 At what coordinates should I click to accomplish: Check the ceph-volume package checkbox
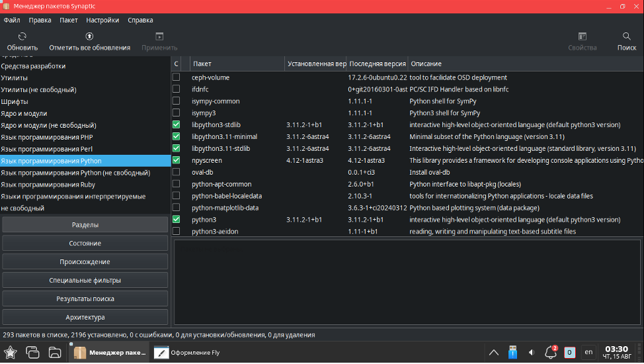pyautogui.click(x=176, y=77)
